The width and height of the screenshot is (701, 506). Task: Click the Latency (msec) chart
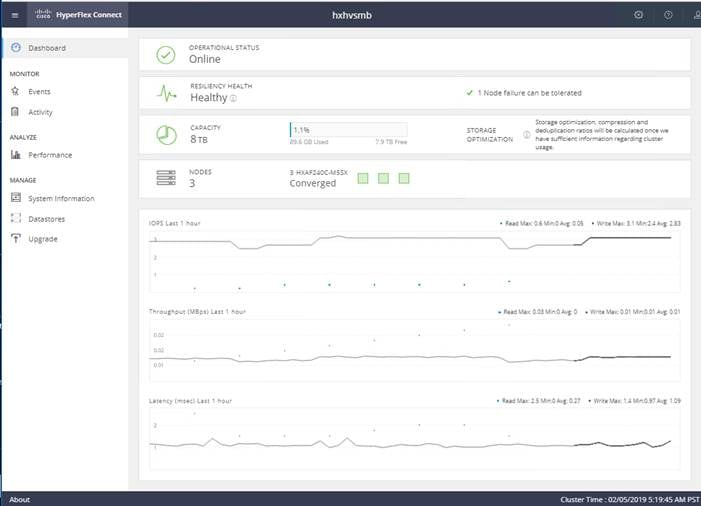click(414, 439)
